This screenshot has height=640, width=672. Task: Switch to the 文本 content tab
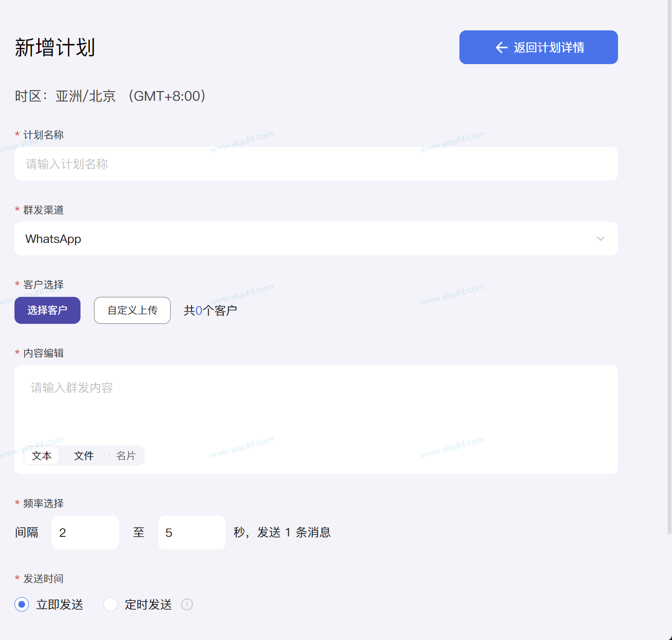click(41, 455)
